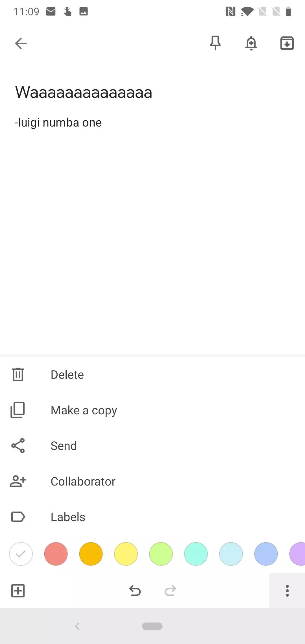Click the redo arrow icon
The width and height of the screenshot is (305, 644).
click(x=170, y=591)
